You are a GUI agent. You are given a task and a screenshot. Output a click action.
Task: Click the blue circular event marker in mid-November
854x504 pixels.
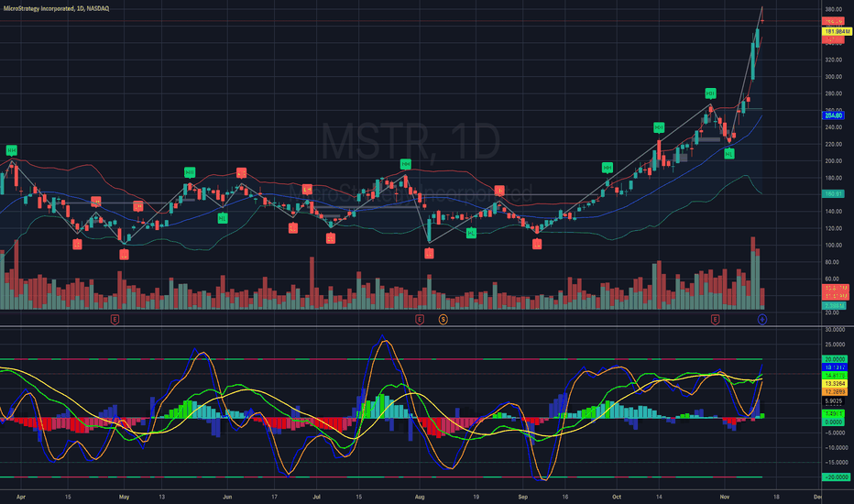tap(762, 319)
